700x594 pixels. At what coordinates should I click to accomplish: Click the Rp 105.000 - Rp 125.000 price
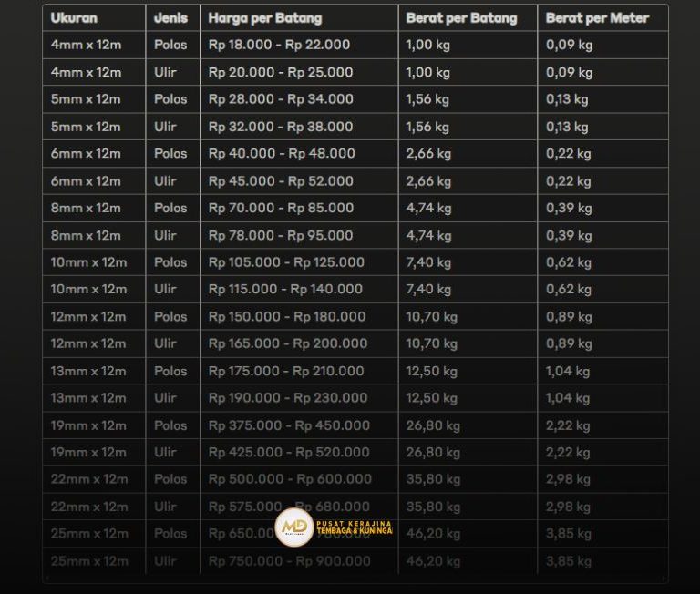point(286,262)
